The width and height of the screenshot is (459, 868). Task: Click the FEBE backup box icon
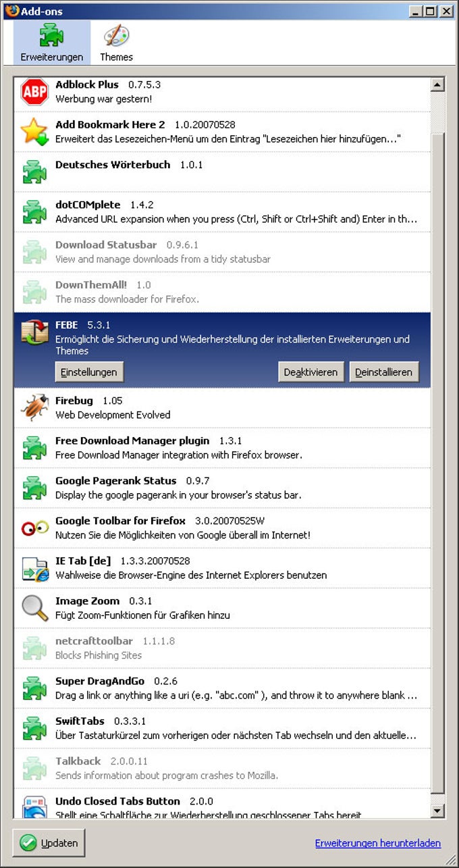tap(34, 332)
